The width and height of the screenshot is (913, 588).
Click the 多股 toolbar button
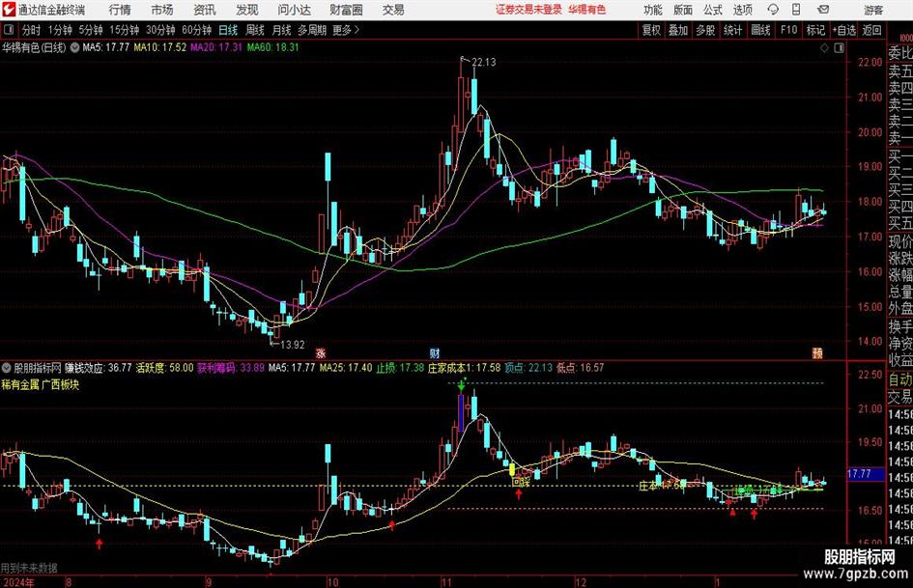coord(705,30)
